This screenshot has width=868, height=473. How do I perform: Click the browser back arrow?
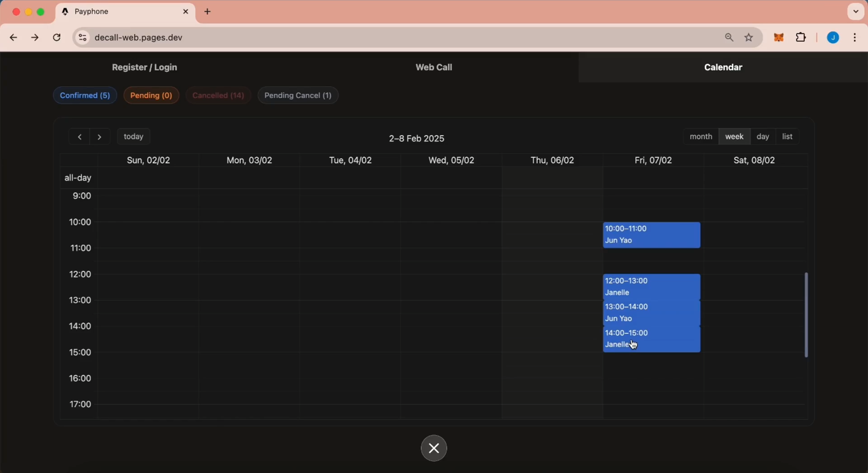14,38
